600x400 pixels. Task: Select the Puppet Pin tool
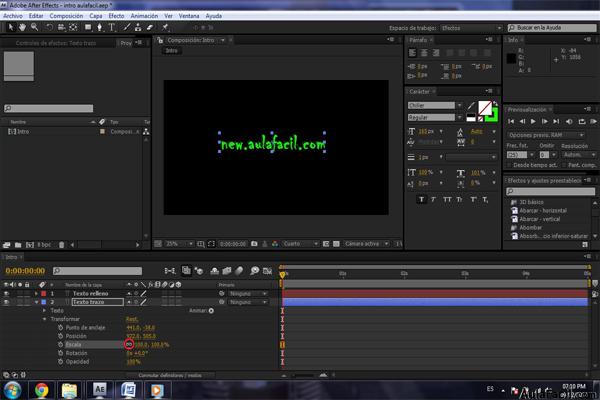[x=165, y=27]
